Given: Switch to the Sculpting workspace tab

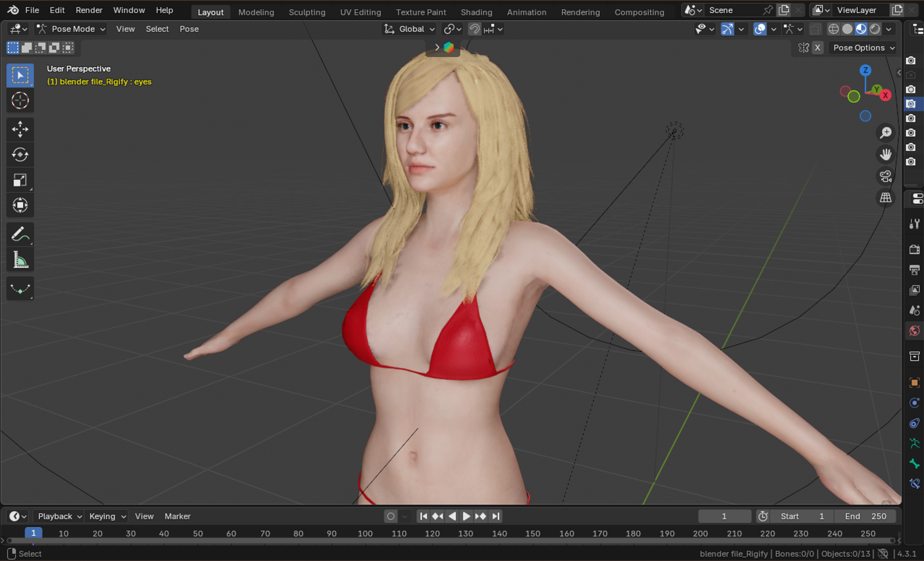Looking at the screenshot, I should [x=307, y=12].
